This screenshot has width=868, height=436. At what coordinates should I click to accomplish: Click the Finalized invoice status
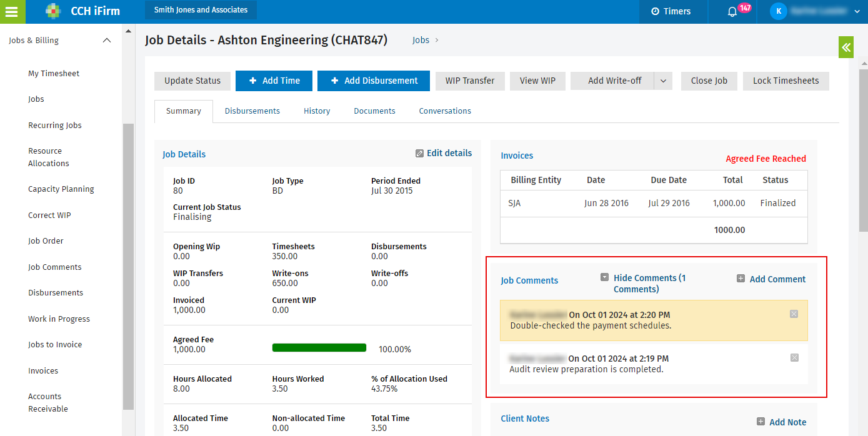click(778, 203)
